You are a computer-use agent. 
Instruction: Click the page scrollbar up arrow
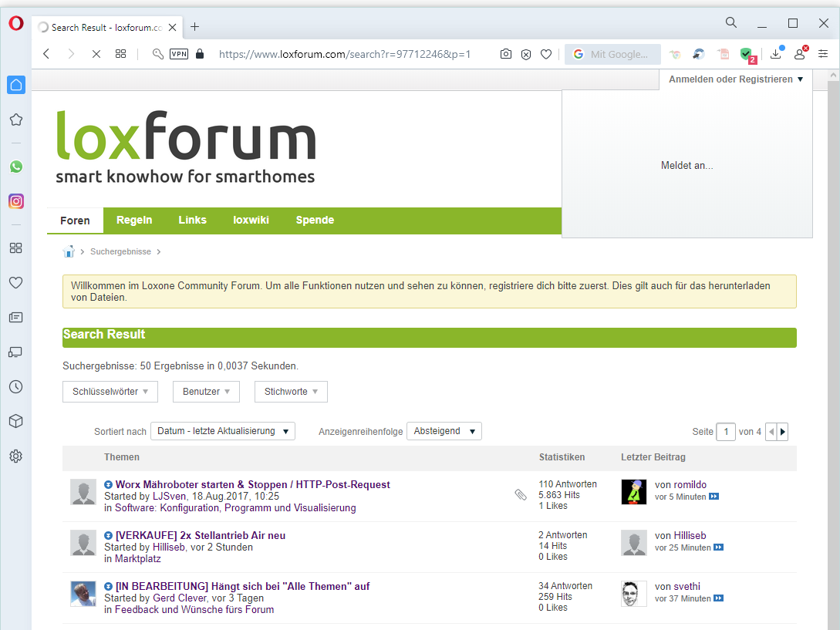pos(833,76)
